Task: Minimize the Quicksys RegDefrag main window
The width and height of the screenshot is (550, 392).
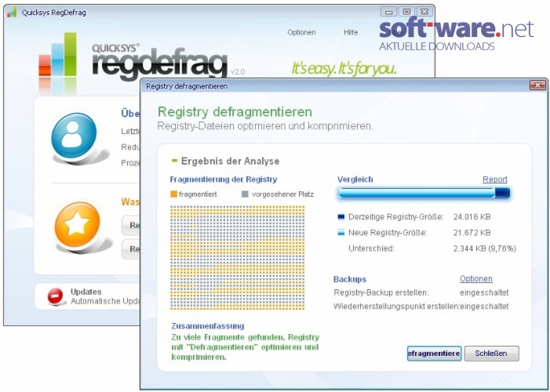Action: point(388,12)
